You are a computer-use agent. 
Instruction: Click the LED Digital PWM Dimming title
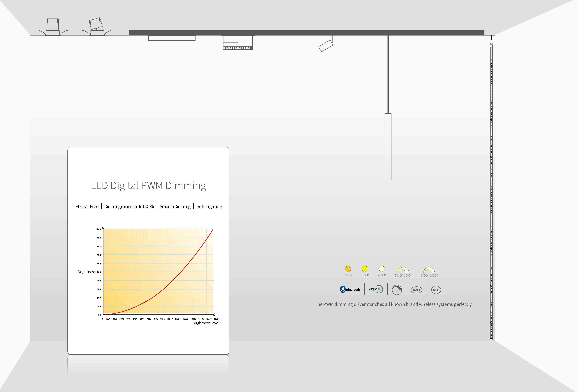pyautogui.click(x=148, y=186)
